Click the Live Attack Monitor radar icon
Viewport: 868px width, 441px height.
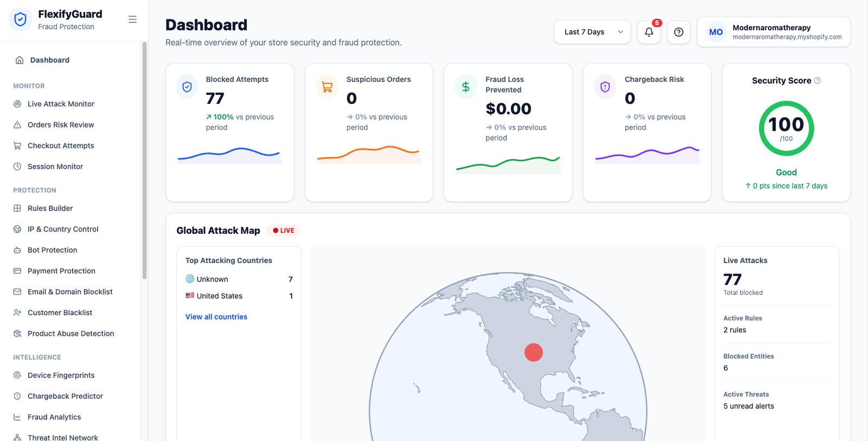coord(17,104)
